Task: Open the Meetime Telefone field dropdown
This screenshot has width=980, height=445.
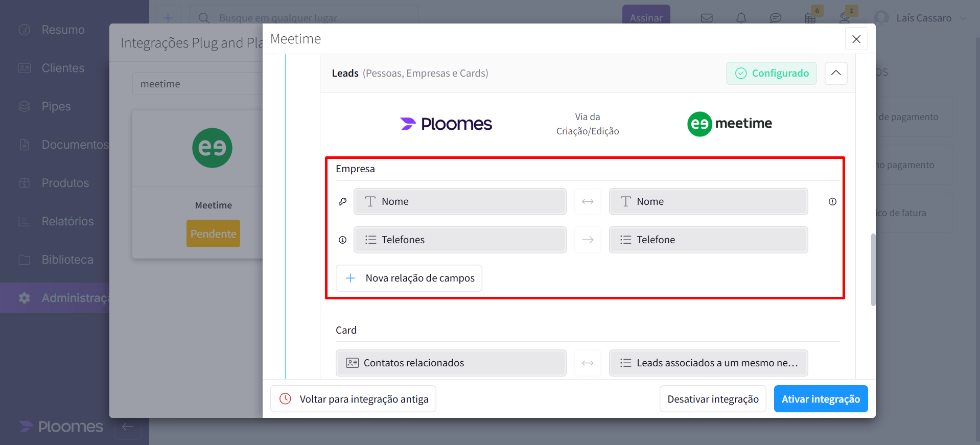Action: 708,240
